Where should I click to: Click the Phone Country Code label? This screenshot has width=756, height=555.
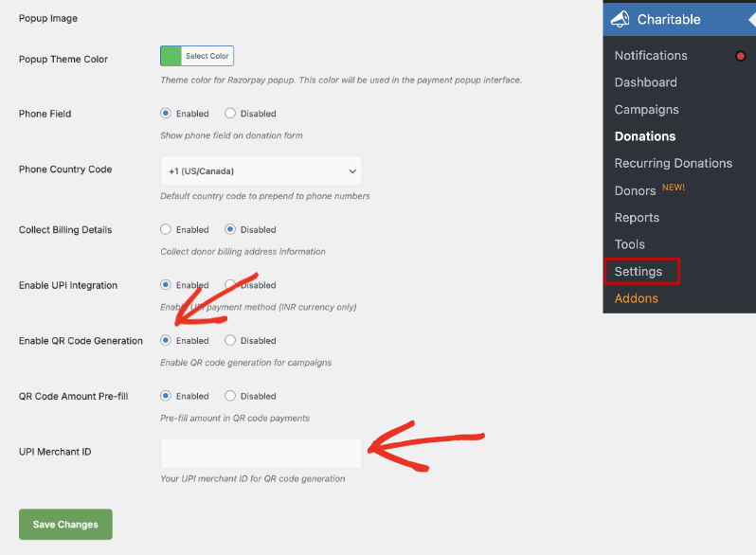click(x=65, y=170)
